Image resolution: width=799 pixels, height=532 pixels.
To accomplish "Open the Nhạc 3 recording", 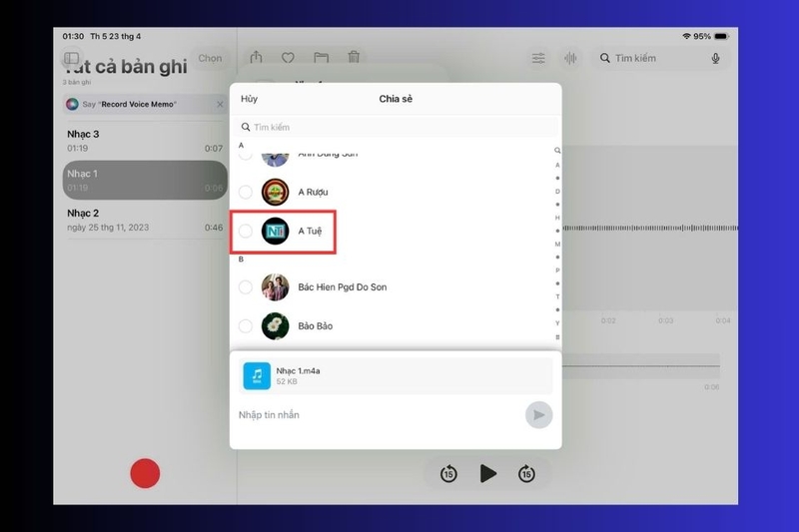I will coord(145,141).
